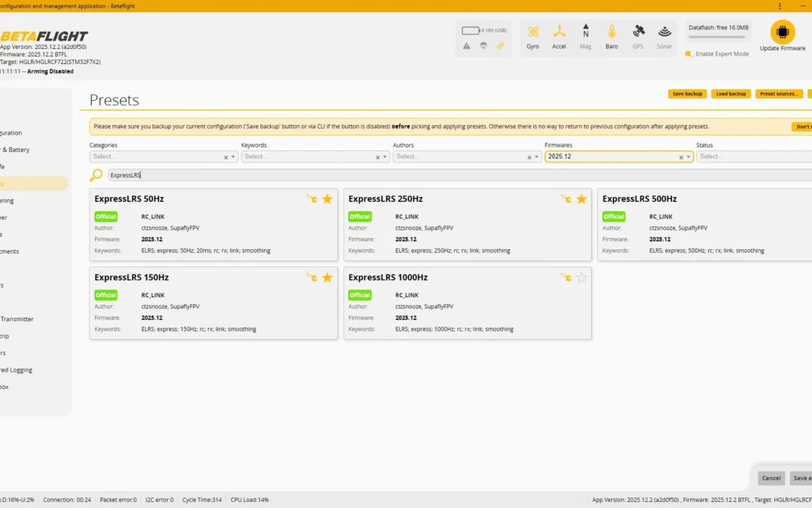Toggle Enable Expert Mode switch
The image size is (812, 508).
[x=689, y=54]
